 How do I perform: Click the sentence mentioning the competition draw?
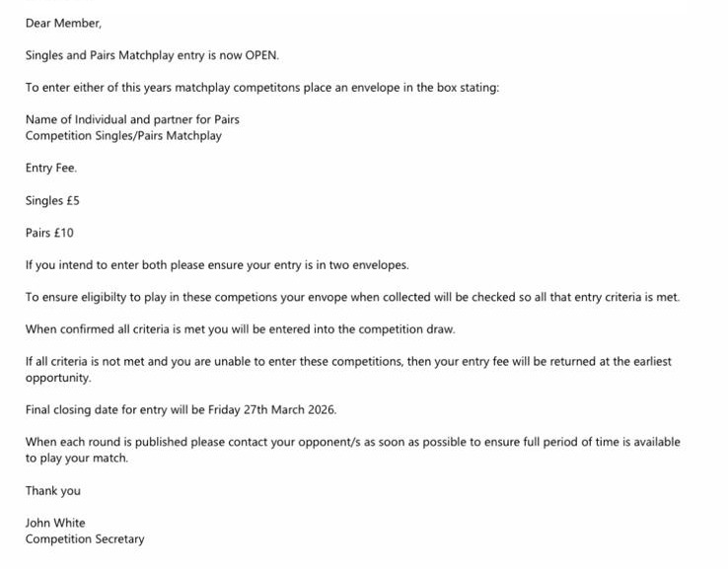tap(240, 329)
